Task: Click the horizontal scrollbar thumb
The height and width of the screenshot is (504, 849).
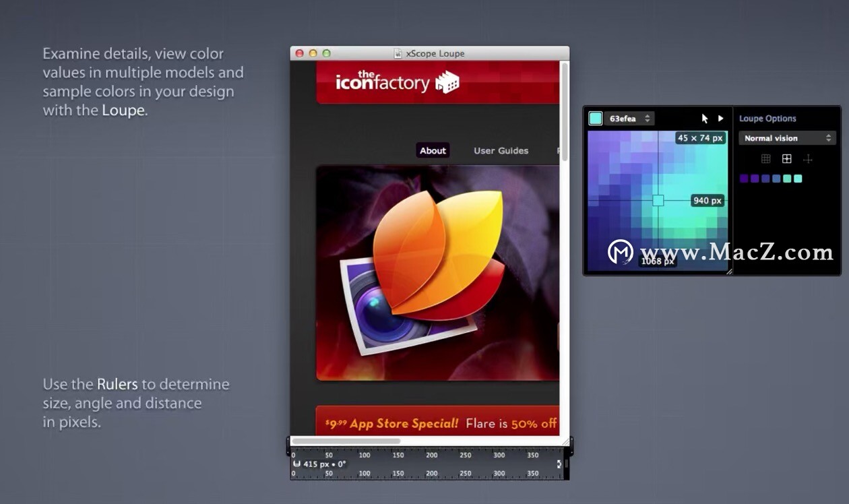Action: pyautogui.click(x=346, y=441)
